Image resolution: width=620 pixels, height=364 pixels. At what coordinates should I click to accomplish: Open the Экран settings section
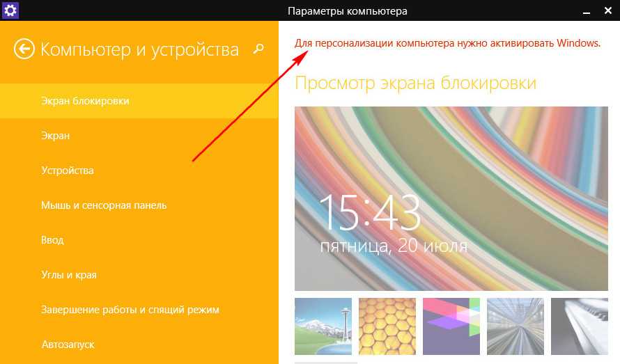coord(56,136)
